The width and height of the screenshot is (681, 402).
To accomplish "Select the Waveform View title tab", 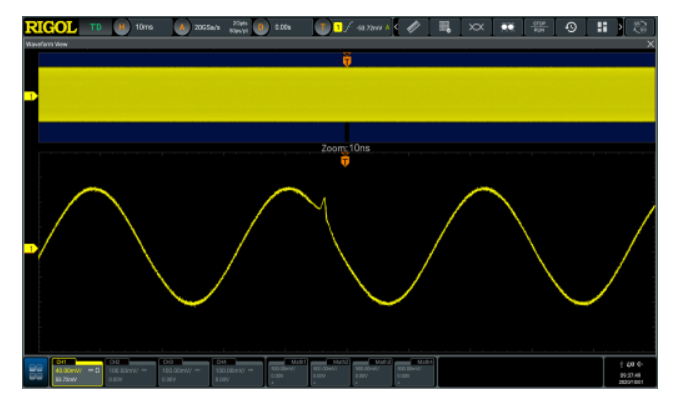I will [46, 44].
